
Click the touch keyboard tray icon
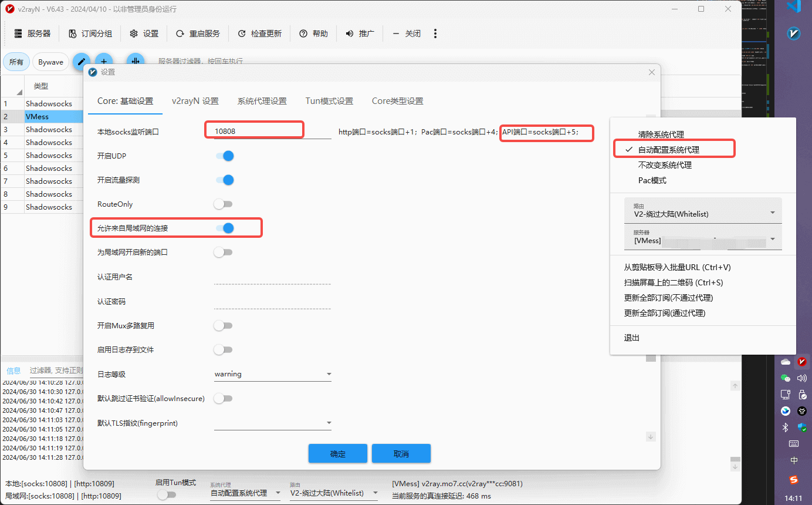point(794,444)
